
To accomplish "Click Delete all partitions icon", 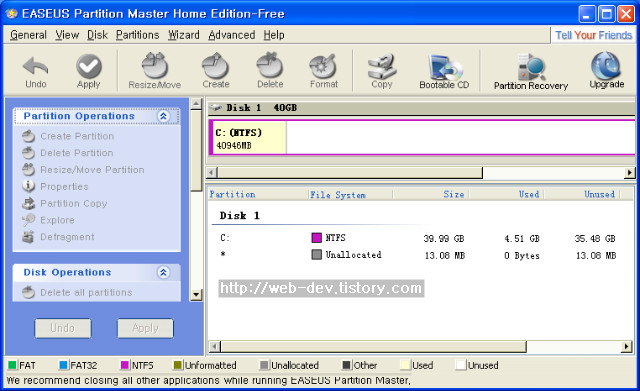I will pyautogui.click(x=29, y=292).
